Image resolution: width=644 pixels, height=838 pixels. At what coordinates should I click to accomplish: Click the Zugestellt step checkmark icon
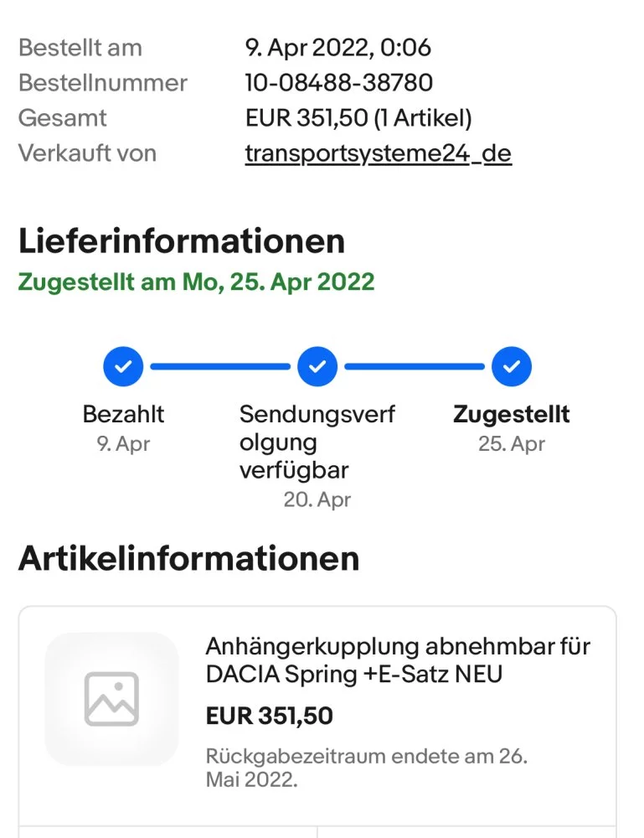[512, 366]
